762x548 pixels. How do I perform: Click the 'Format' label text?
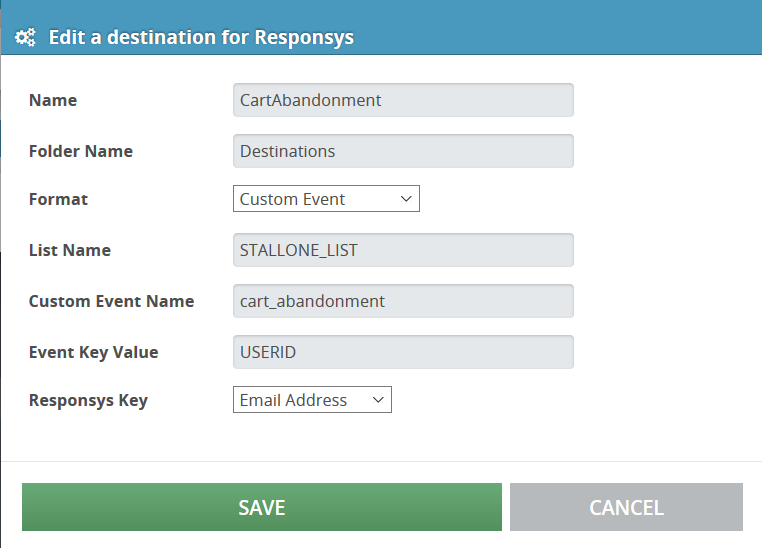(x=58, y=199)
